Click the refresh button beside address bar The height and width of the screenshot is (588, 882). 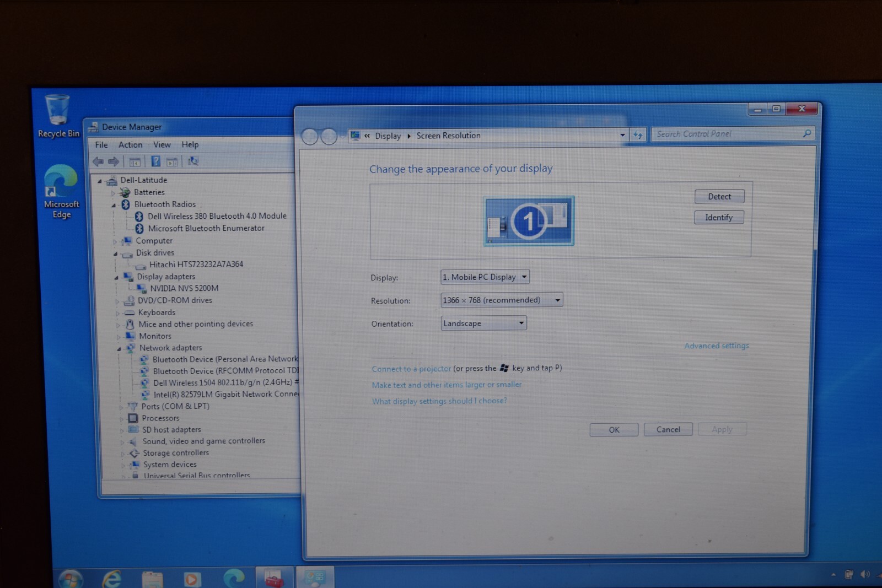point(638,134)
